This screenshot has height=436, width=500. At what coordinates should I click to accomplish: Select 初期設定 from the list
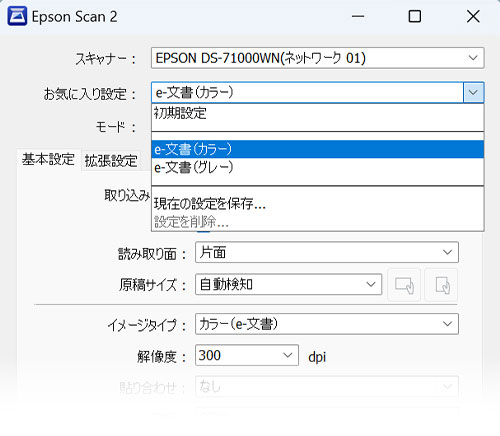(x=317, y=114)
